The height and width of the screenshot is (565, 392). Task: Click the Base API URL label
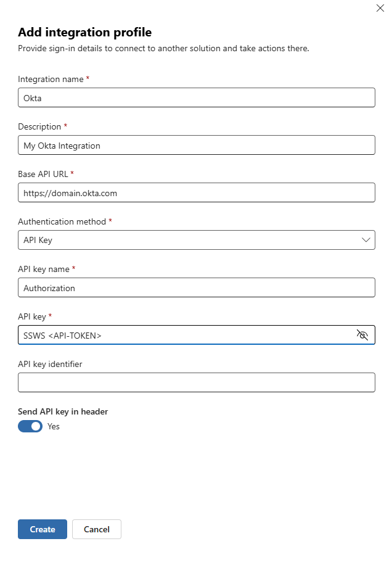point(43,174)
